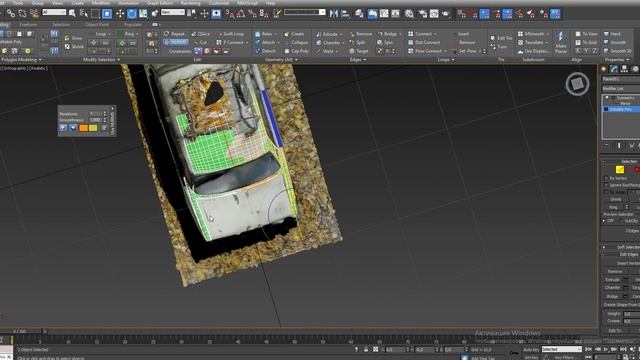
Task: Activate the Select and Move tool
Action: (x=120, y=14)
